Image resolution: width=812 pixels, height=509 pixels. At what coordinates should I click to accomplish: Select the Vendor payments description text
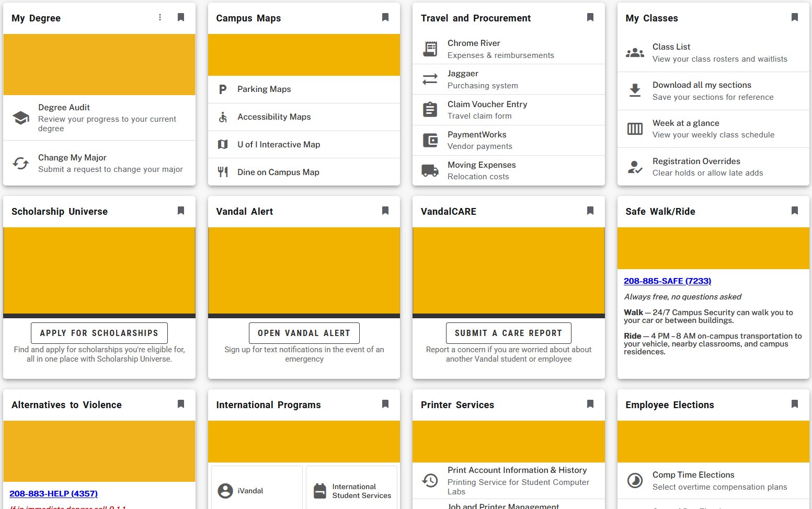tap(479, 146)
